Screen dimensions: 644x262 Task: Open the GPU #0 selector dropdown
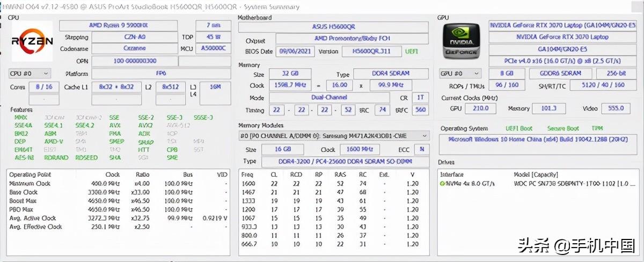pos(460,74)
